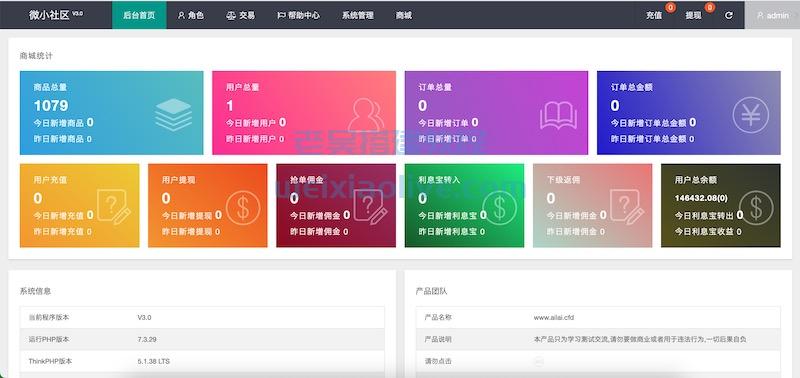Viewport: 800px width, 378px height.
Task: Click the dollar icon in 利息宝转入 card
Action: coord(499,207)
